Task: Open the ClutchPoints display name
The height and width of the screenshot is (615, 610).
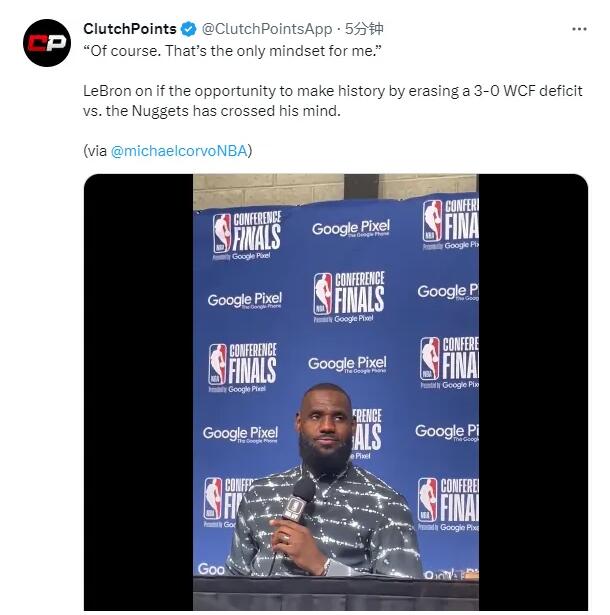Action: [130, 29]
